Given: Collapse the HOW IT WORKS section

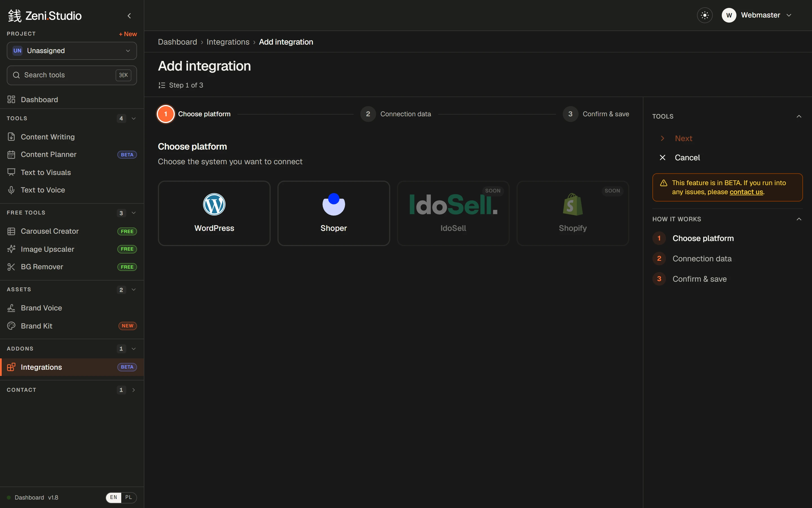Looking at the screenshot, I should [799, 219].
